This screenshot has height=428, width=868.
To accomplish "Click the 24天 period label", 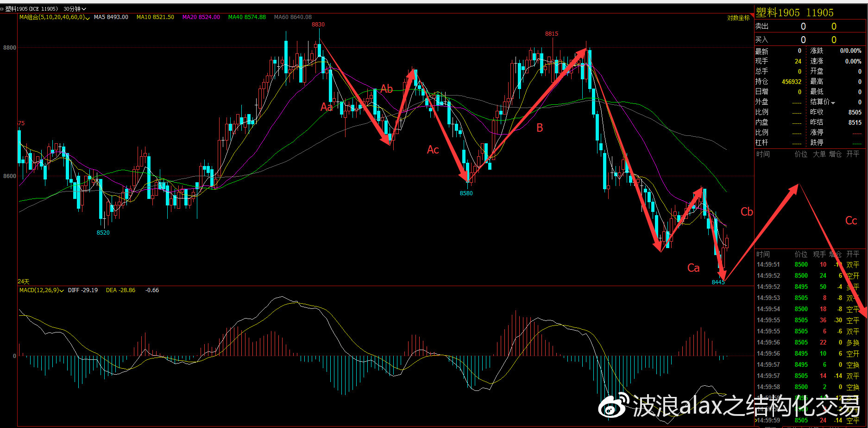I will pos(24,281).
